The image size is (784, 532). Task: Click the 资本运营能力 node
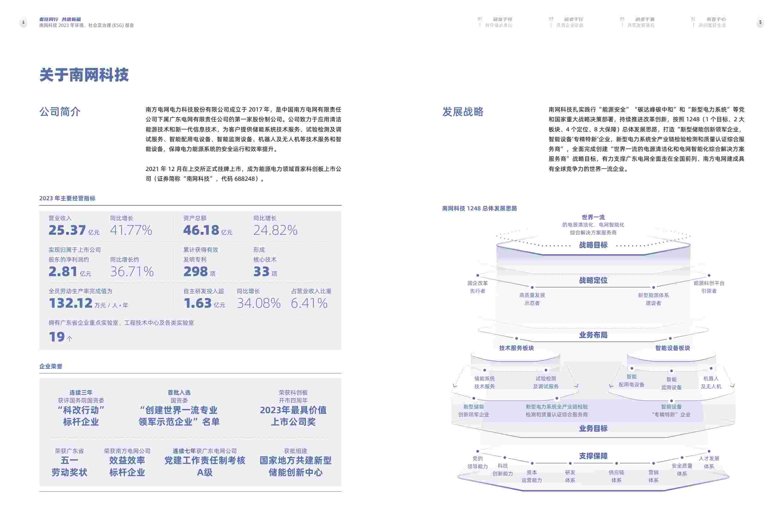coord(532,476)
